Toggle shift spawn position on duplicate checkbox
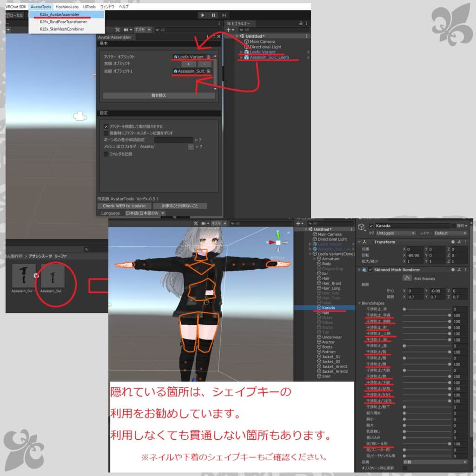The height and width of the screenshot is (476, 476). pos(106,133)
